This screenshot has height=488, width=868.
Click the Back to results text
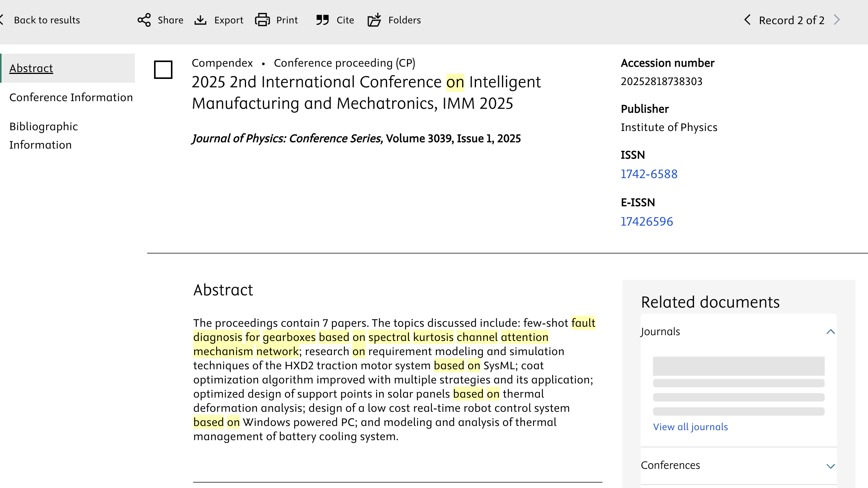point(47,20)
